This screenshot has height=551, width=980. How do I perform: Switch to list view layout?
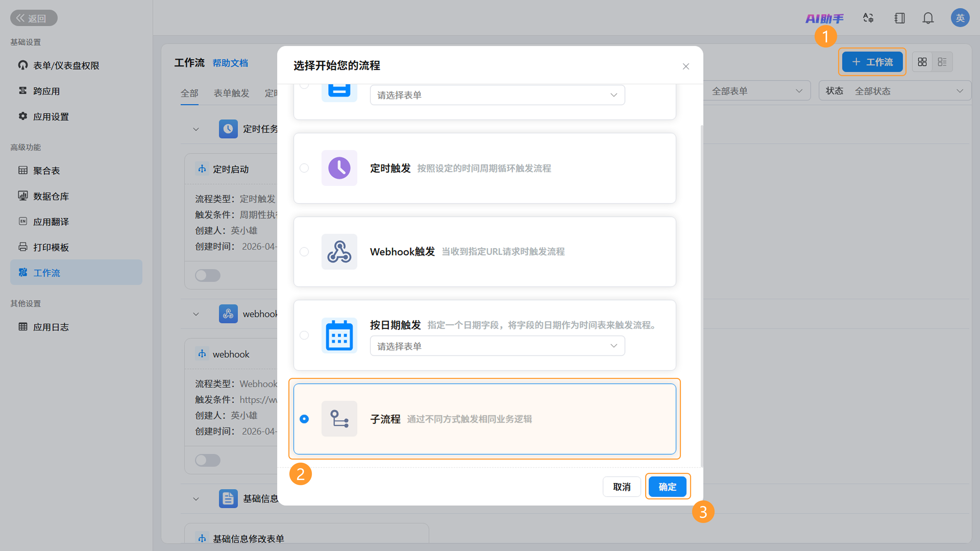click(942, 62)
